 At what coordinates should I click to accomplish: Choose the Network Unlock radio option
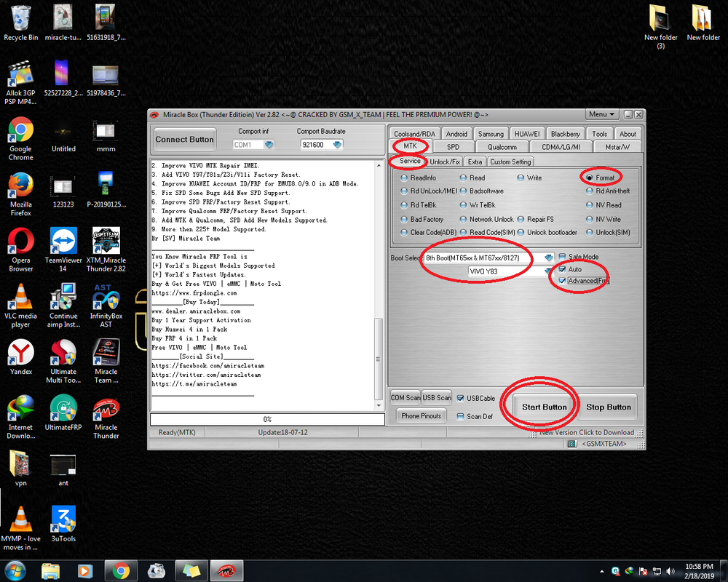coord(486,219)
